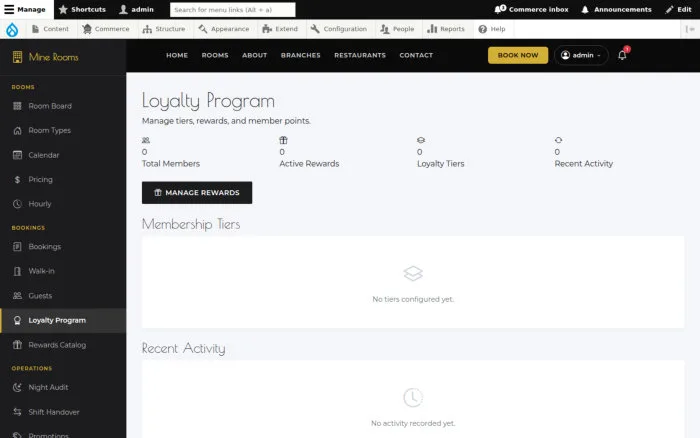The width and height of the screenshot is (700, 438).
Task: Open Shift Handover in sidebar
Action: click(x=63, y=412)
